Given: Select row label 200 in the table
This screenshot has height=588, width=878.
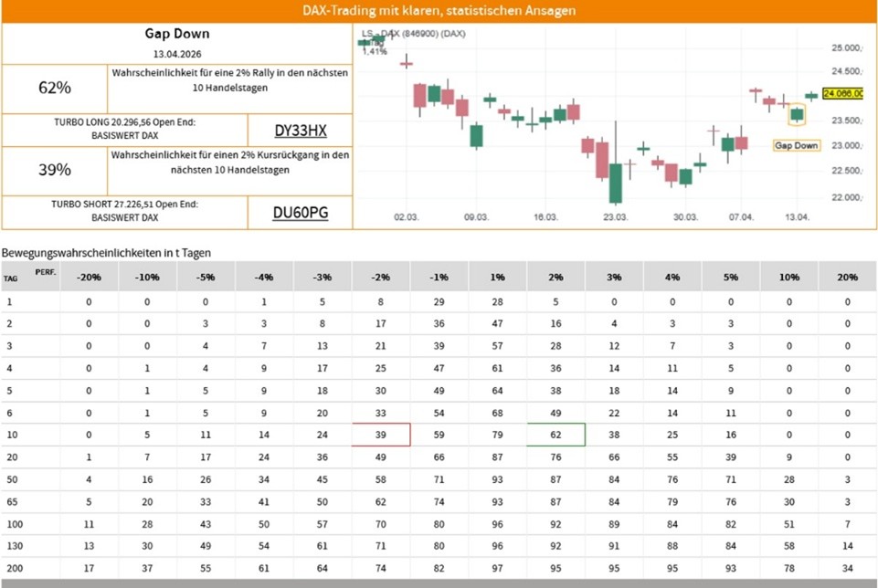Looking at the screenshot, I should [x=13, y=567].
